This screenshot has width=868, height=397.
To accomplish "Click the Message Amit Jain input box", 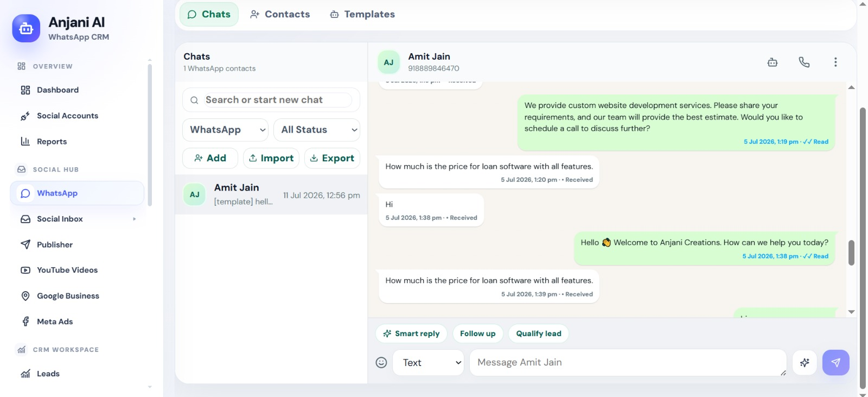I will coord(628,362).
